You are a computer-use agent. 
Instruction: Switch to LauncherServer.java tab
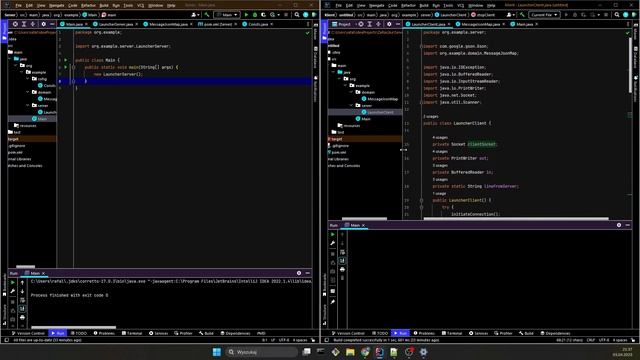(116, 24)
